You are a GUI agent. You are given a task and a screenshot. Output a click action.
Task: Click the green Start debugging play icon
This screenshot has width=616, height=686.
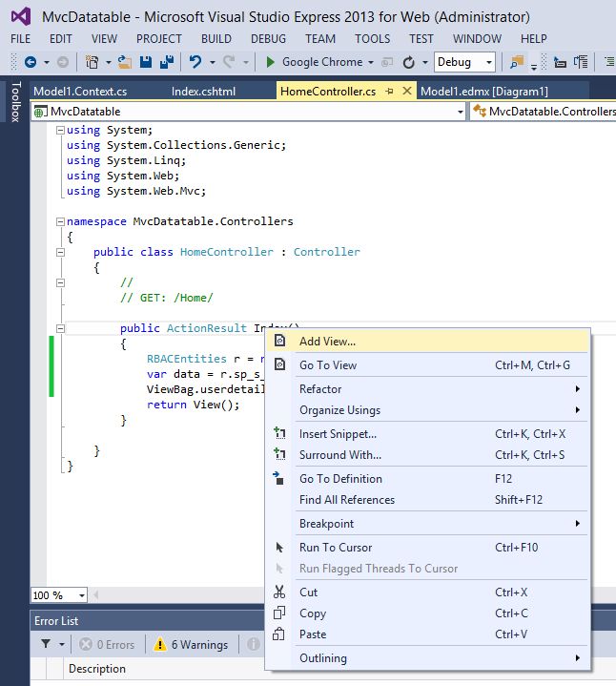(x=271, y=62)
